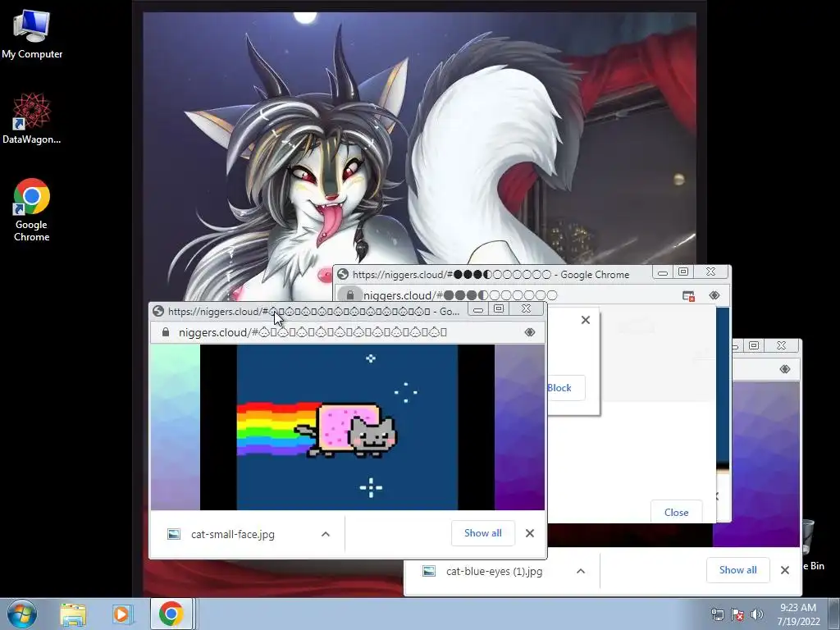Click the globe icon in the circle-URL window title bar

343,274
